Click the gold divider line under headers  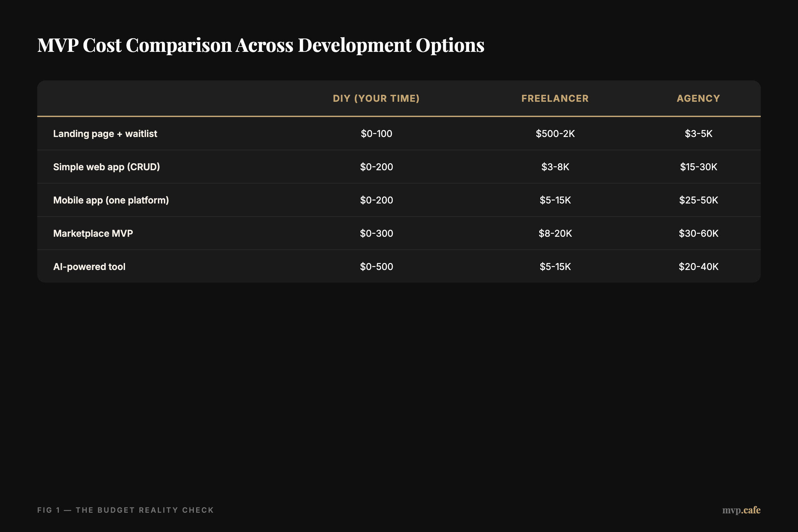399,117
